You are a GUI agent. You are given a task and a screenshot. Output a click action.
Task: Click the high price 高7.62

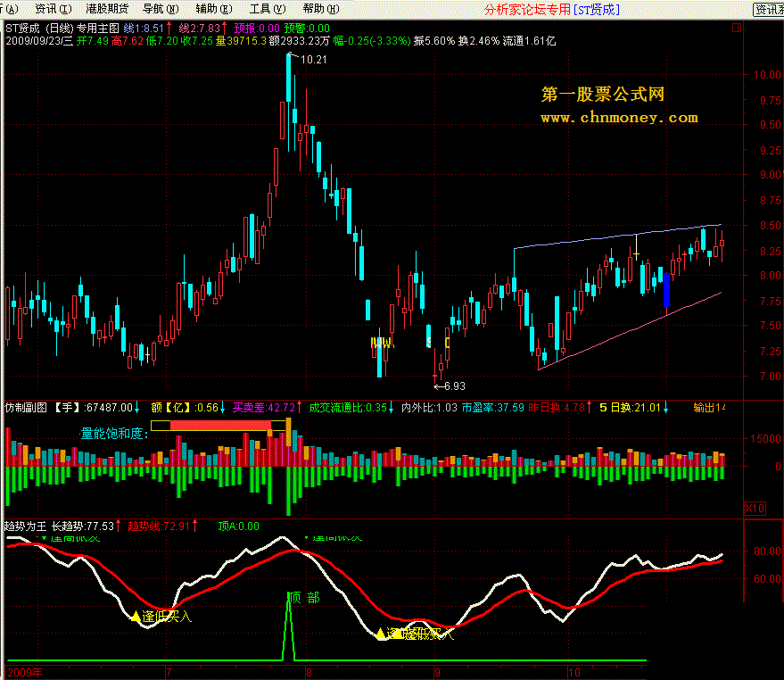128,41
